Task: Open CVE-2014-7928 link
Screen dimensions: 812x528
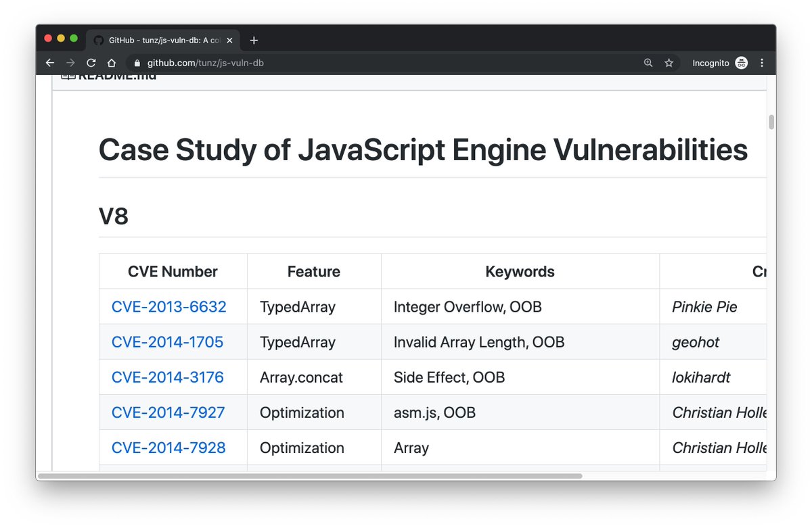Action: [168, 448]
